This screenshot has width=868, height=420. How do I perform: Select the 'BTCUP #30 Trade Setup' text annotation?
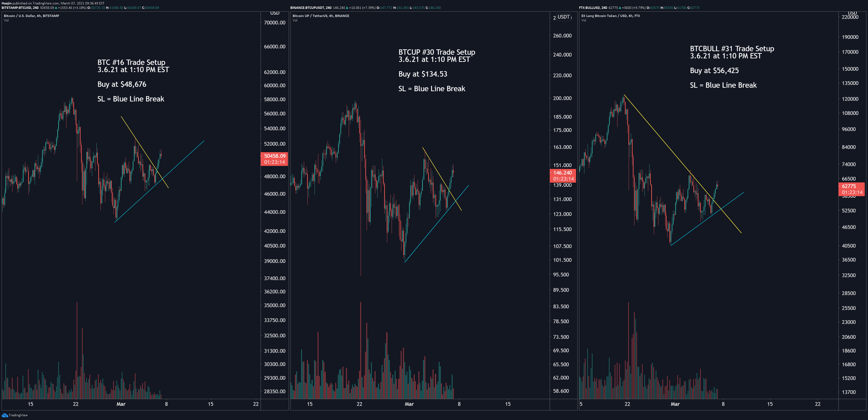point(437,52)
